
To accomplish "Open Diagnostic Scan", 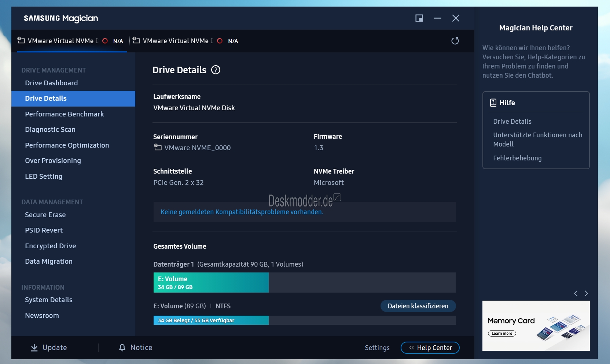I will (x=50, y=130).
